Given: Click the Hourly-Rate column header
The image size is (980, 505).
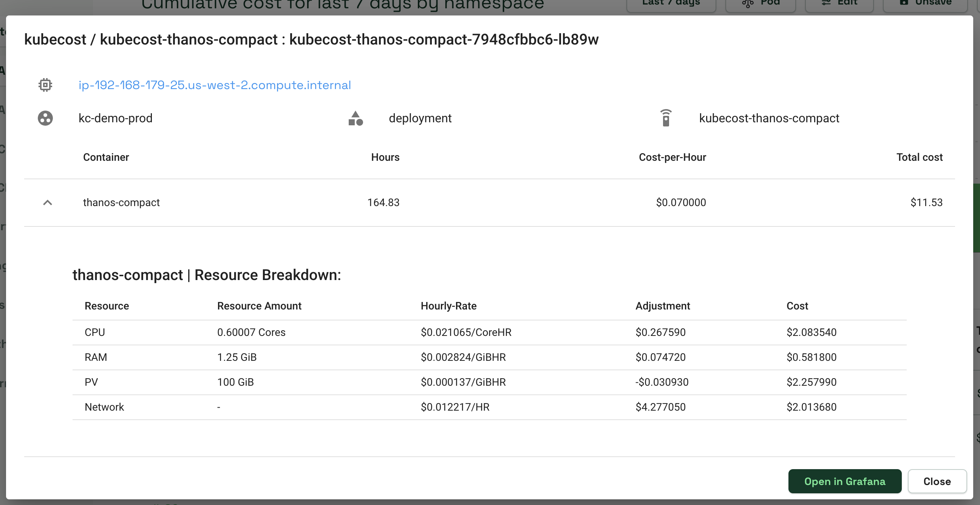Looking at the screenshot, I should pos(448,306).
